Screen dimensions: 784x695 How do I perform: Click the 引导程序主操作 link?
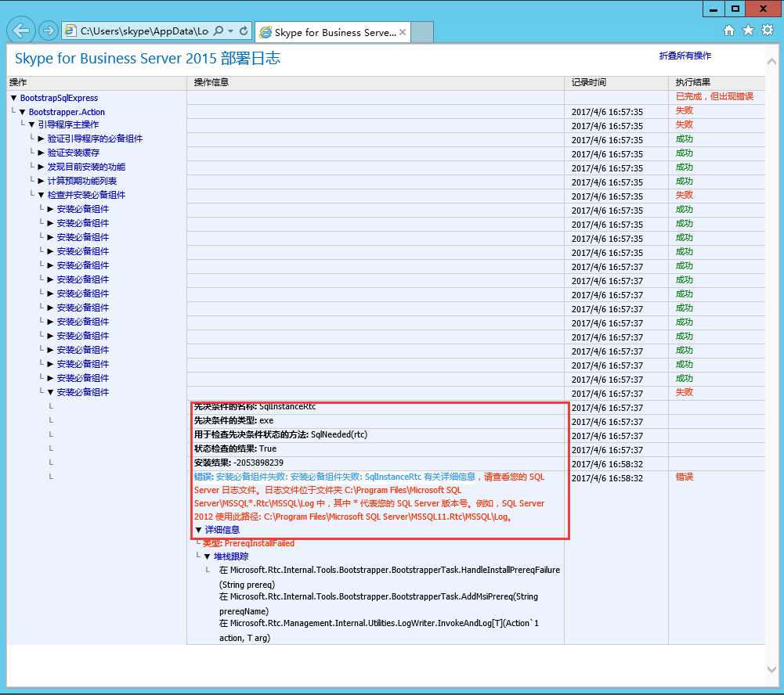tap(68, 124)
